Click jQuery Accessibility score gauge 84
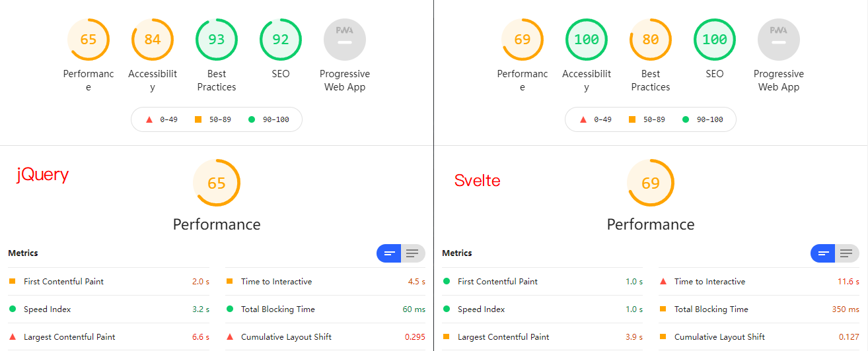 (x=153, y=40)
